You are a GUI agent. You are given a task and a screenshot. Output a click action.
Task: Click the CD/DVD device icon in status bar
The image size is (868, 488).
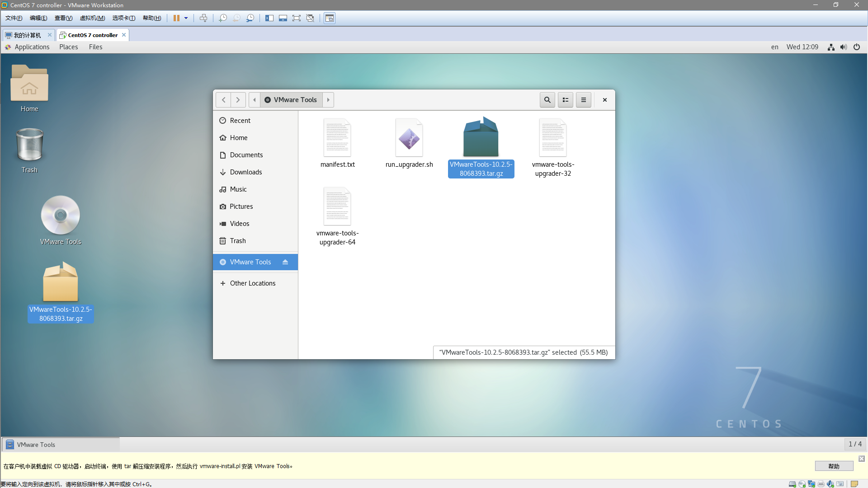click(x=802, y=483)
